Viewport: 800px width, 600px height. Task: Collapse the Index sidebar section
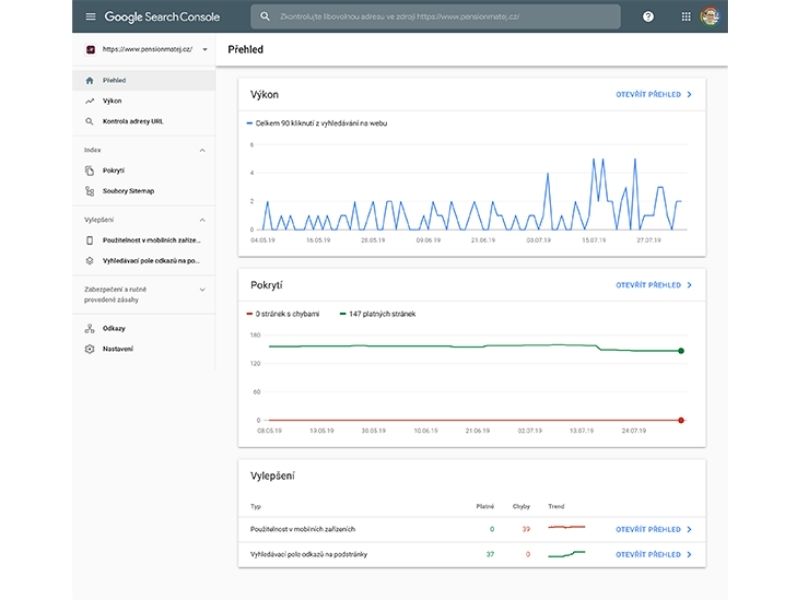click(x=202, y=151)
